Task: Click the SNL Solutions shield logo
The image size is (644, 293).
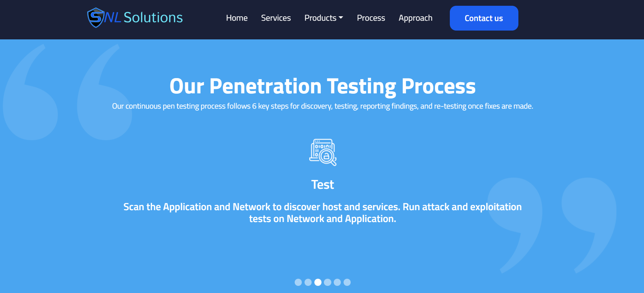Action: pos(96,18)
